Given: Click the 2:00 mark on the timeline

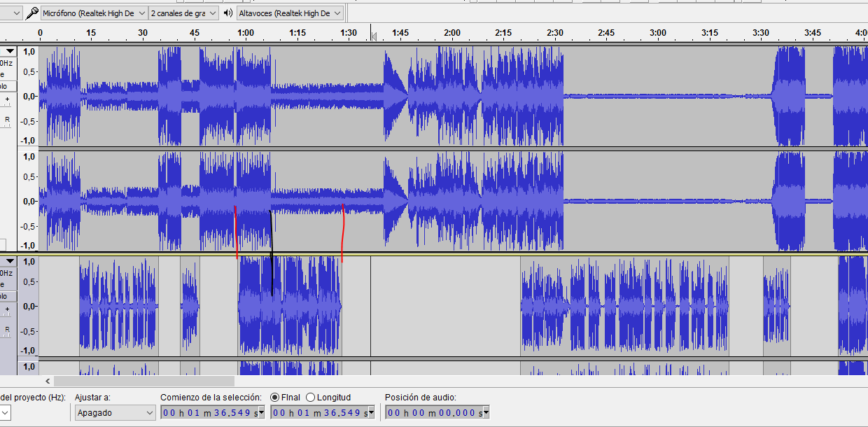Looking at the screenshot, I should click(452, 33).
